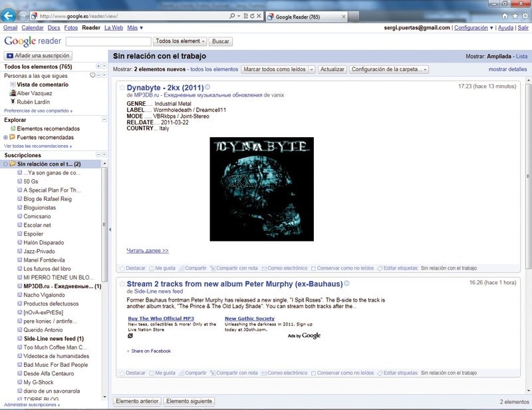Open the Todos los element search scope dropdown
This screenshot has width=532, height=410.
point(180,41)
